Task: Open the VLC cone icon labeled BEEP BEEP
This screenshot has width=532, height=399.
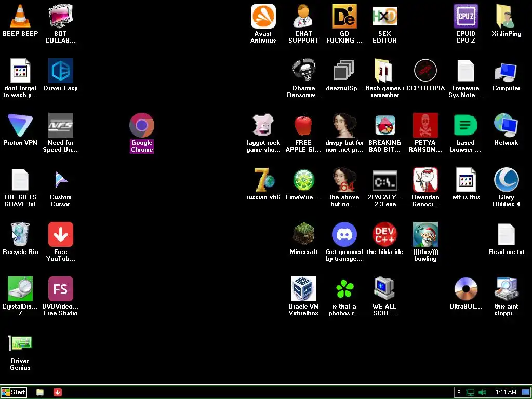Action: pos(20,16)
